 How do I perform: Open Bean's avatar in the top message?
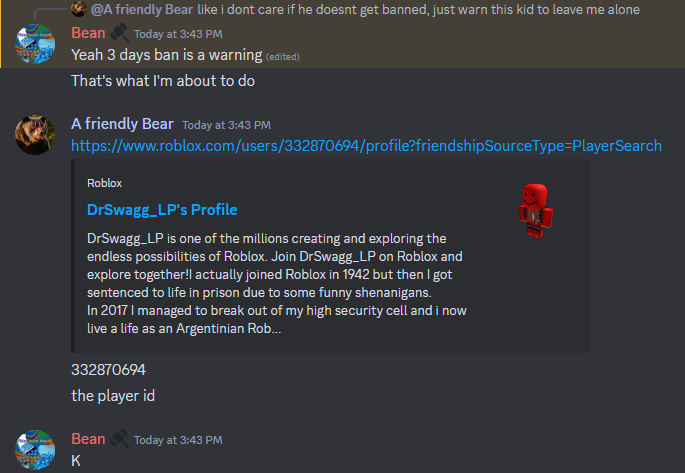(35, 44)
